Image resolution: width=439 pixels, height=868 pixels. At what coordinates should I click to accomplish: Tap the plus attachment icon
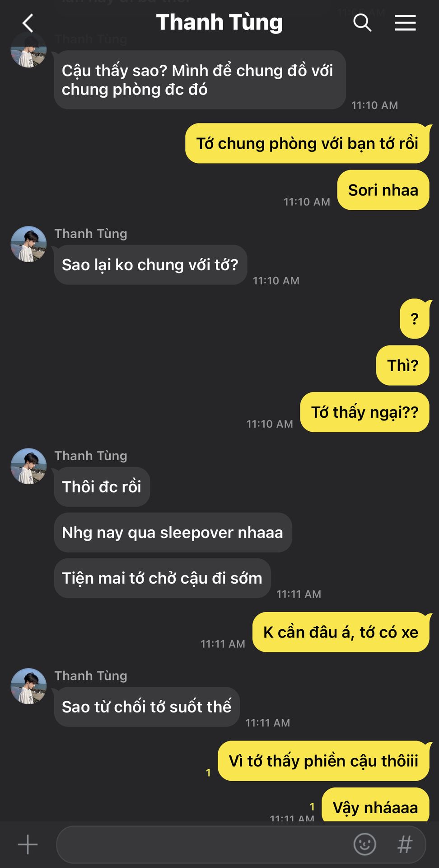click(x=28, y=844)
